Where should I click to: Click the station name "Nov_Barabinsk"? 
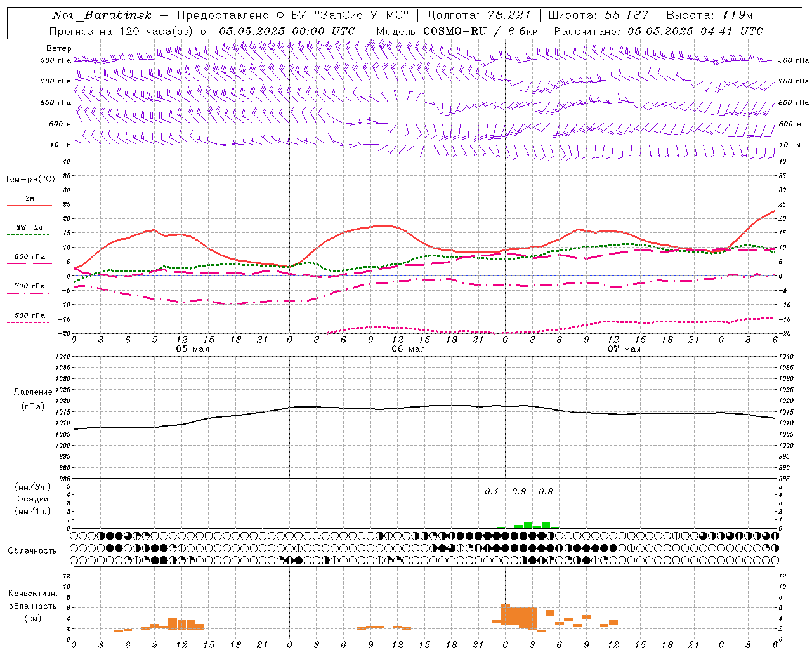102,15
